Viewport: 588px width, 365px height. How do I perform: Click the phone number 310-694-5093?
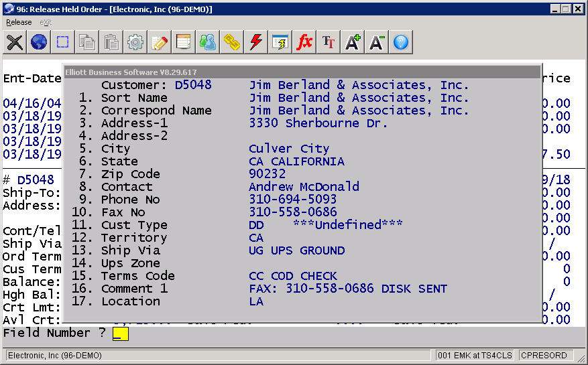tap(292, 200)
